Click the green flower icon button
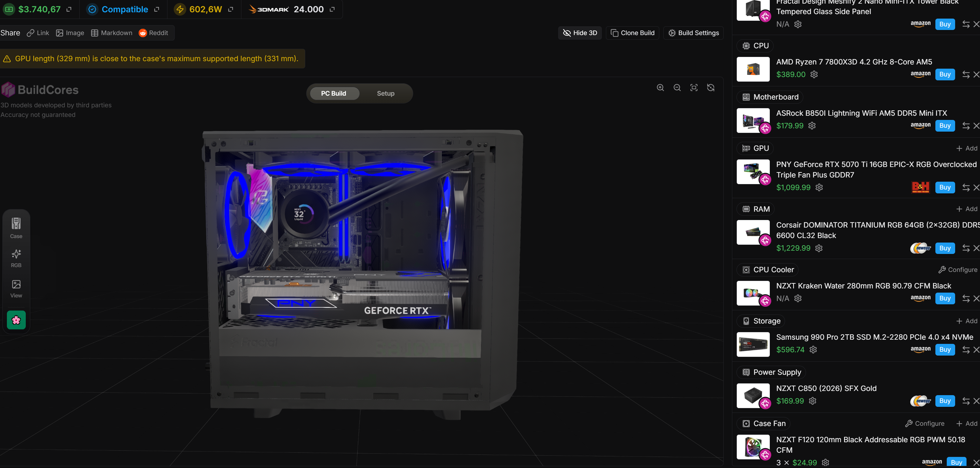The width and height of the screenshot is (980, 468). pyautogui.click(x=16, y=320)
